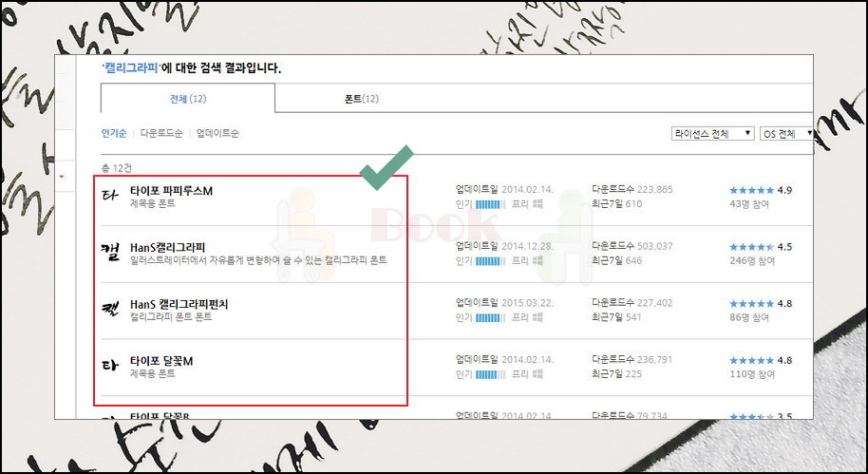868x474 pixels.
Task: Click the Windows icon in 타이포 파피루스M row
Action: (x=538, y=204)
